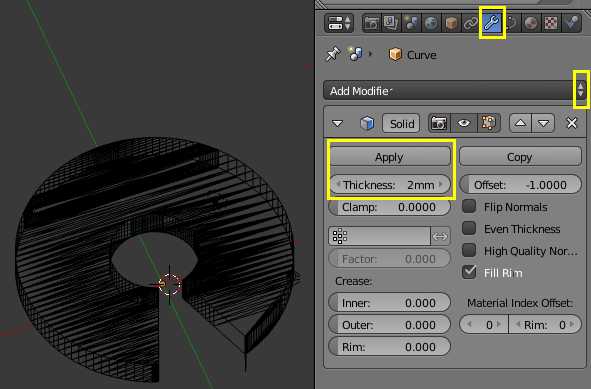
Task: Click the scene icon in the breadcrumb
Action: click(x=355, y=54)
